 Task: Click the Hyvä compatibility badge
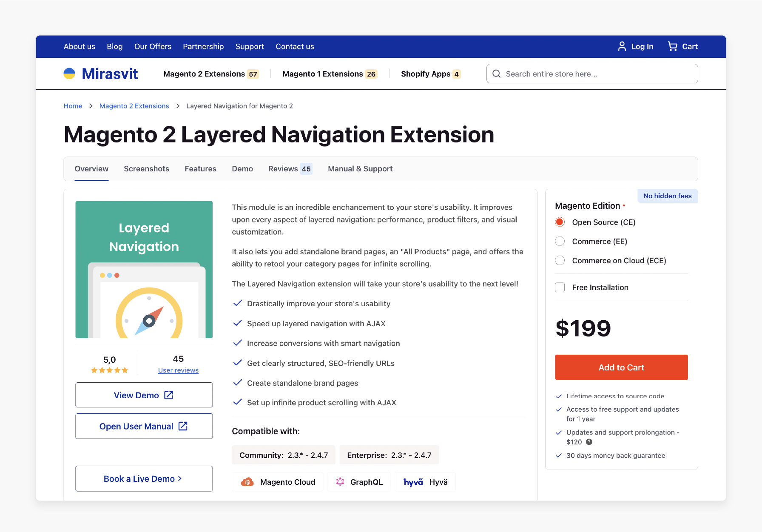point(425,482)
